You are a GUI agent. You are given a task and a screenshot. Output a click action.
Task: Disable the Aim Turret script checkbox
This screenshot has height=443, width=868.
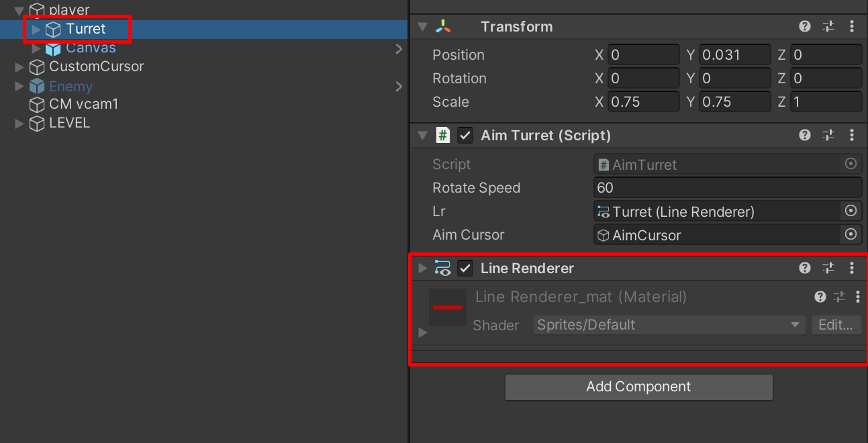[465, 135]
